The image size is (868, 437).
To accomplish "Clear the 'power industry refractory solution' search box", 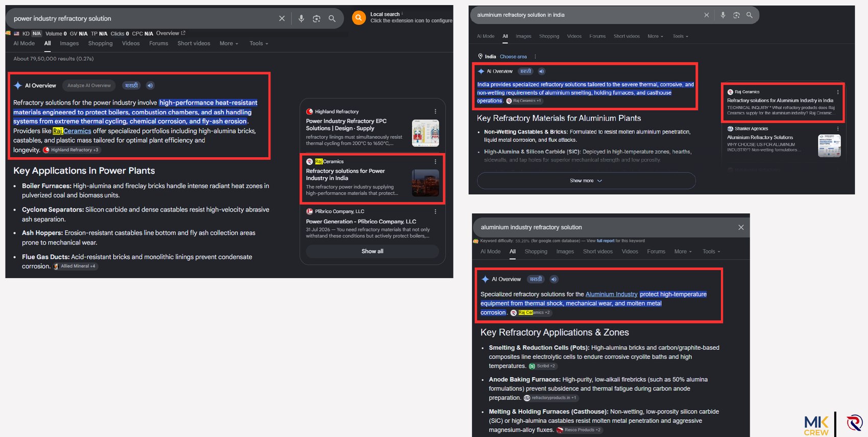I will click(282, 18).
